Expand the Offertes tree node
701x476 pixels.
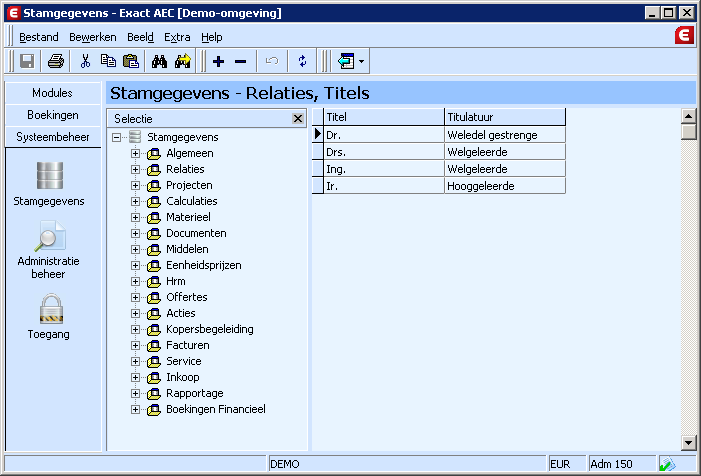(x=135, y=297)
